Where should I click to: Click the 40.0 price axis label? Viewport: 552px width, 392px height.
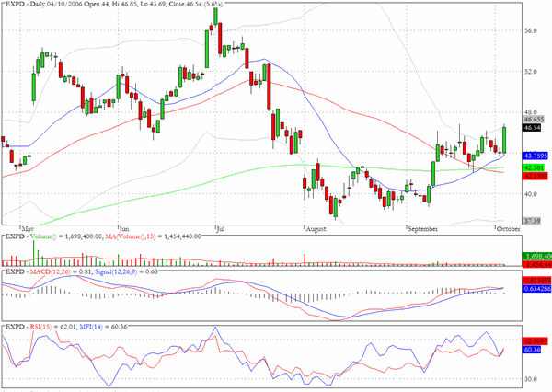pyautogui.click(x=530, y=194)
